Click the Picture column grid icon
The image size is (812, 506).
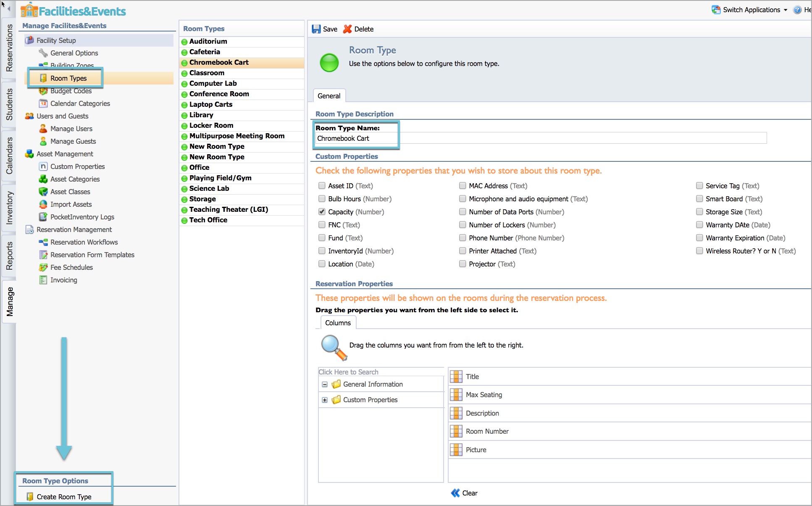click(456, 450)
